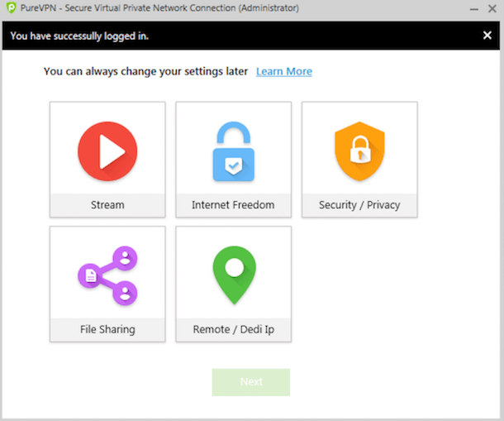
Task: Select the green location pin icon
Action: (235, 275)
